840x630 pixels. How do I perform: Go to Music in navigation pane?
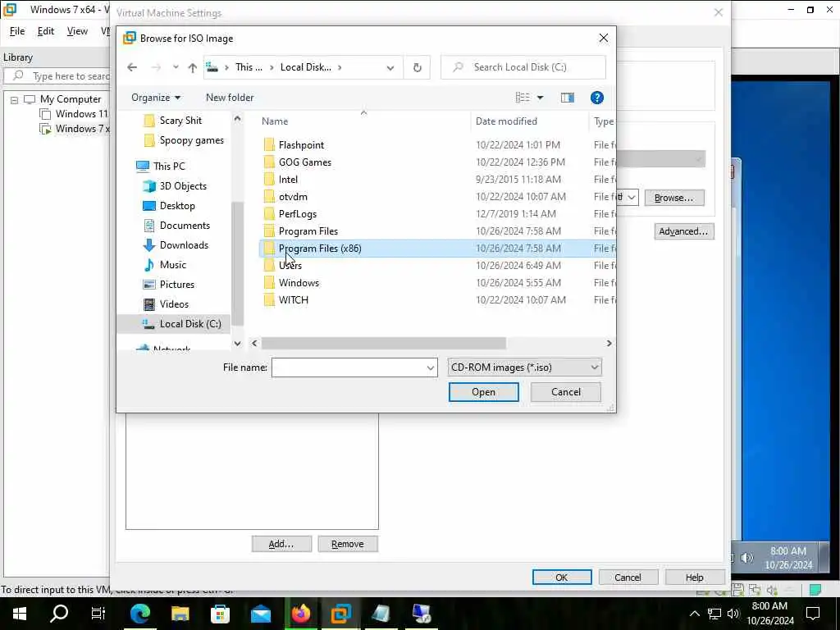172,265
